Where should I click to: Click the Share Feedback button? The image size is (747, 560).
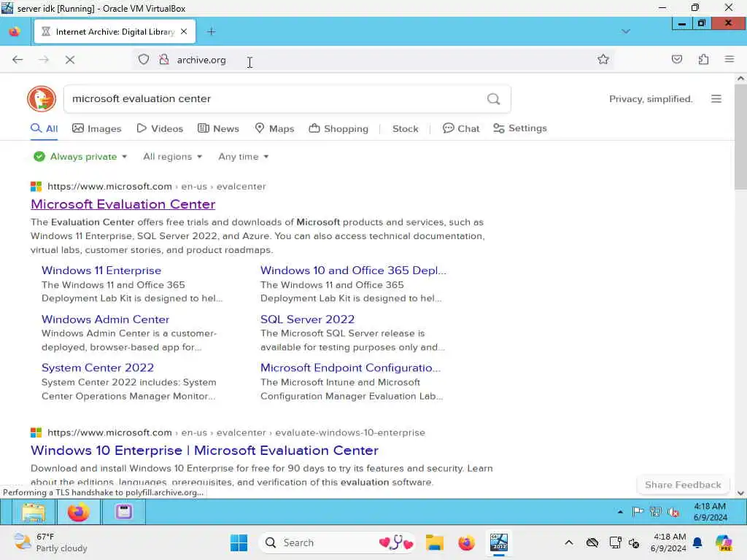(x=683, y=485)
